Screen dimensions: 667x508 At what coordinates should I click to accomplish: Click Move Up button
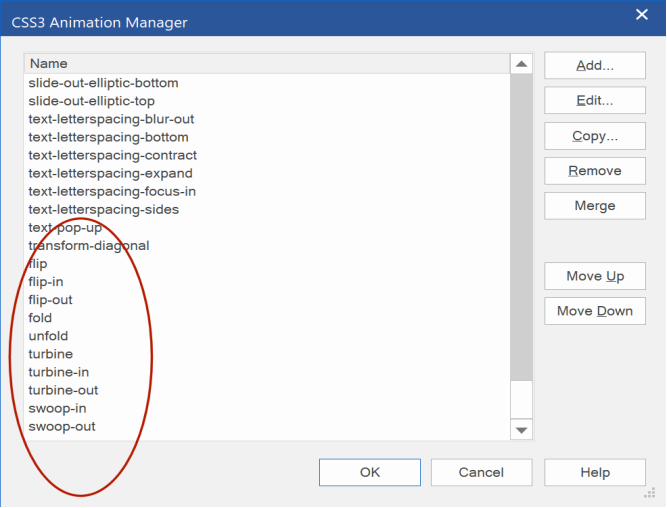coord(595,276)
